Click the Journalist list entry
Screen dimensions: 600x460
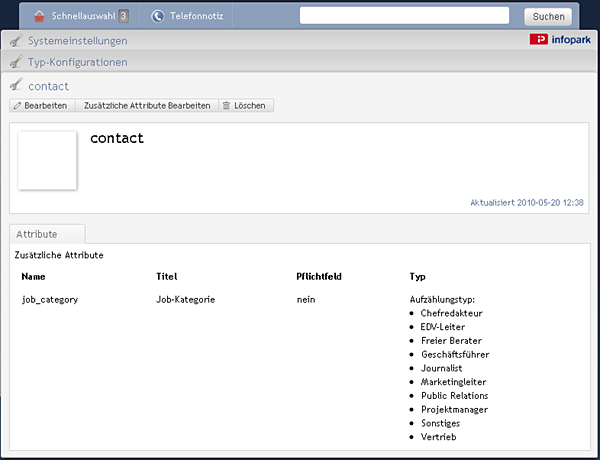[x=442, y=368]
